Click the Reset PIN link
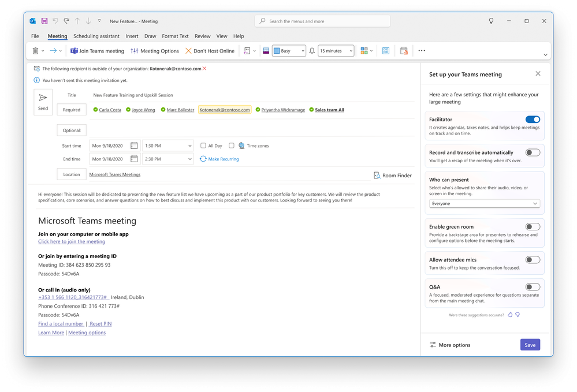Screen dimensions: 577x392 [x=100, y=324]
